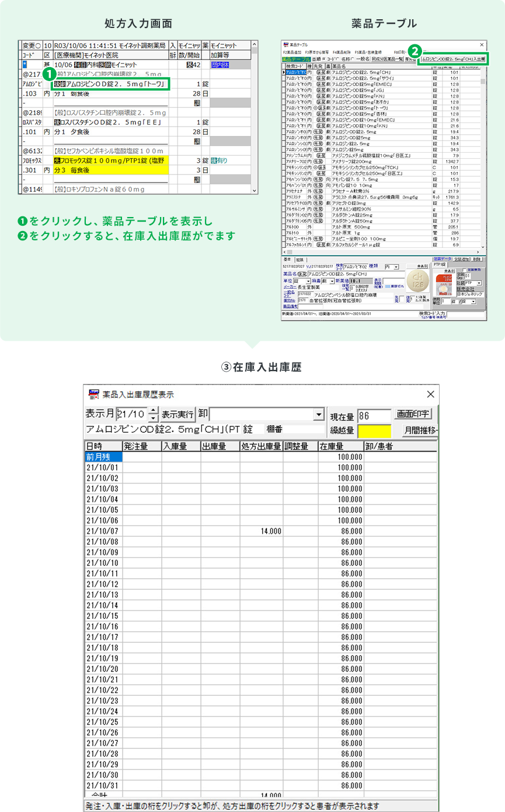Image resolution: width=505 pixels, height=812 pixels.
Task: Click the 卸/患者 column header
Action: (399, 446)
